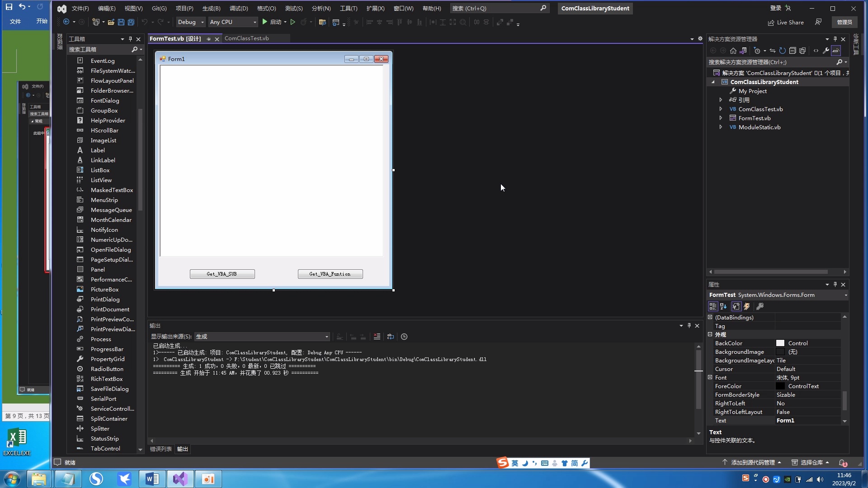Screen dimensions: 868x488
Task: Switch to the ComClassTest.vb tab
Action: 246,38
